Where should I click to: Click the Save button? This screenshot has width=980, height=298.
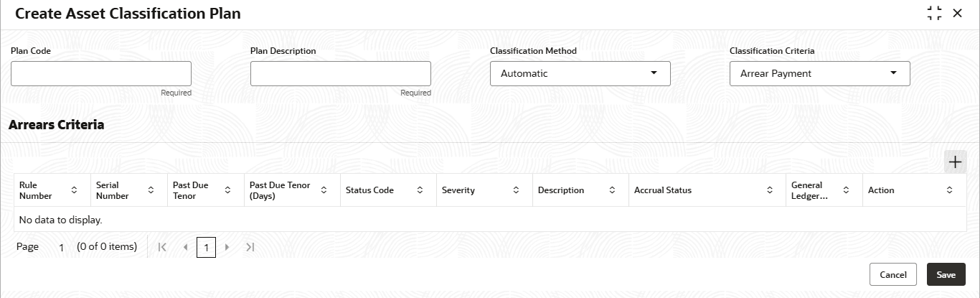tap(946, 274)
